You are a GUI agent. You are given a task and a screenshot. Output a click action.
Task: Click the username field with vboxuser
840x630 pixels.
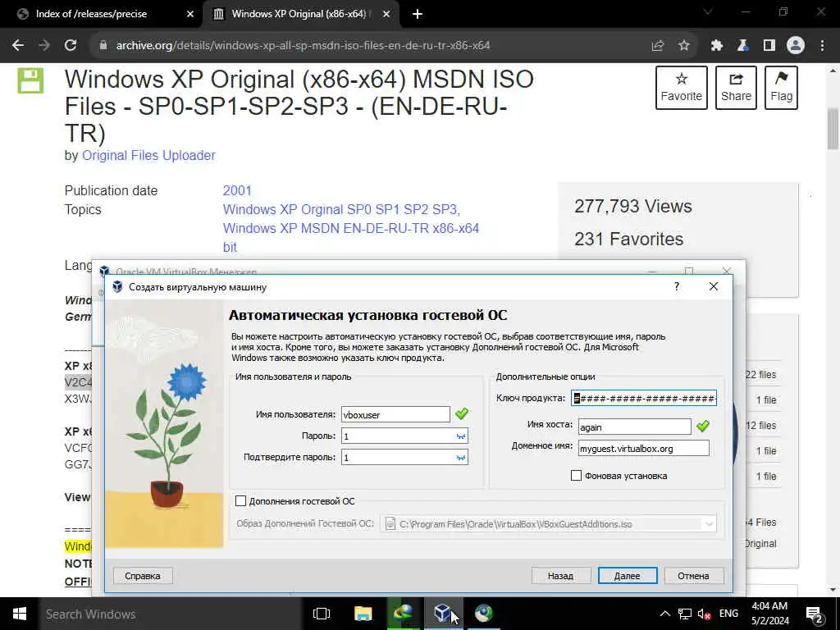[x=395, y=414]
